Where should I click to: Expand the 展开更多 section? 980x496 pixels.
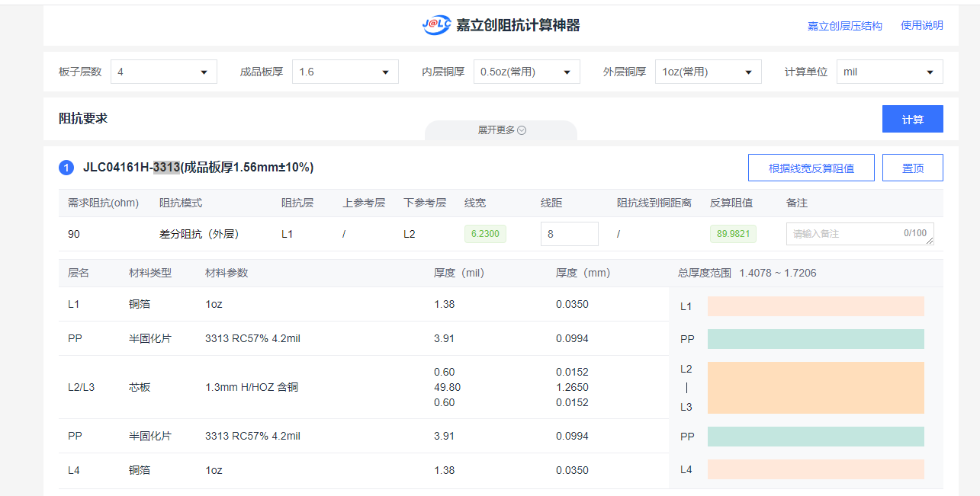(x=501, y=130)
